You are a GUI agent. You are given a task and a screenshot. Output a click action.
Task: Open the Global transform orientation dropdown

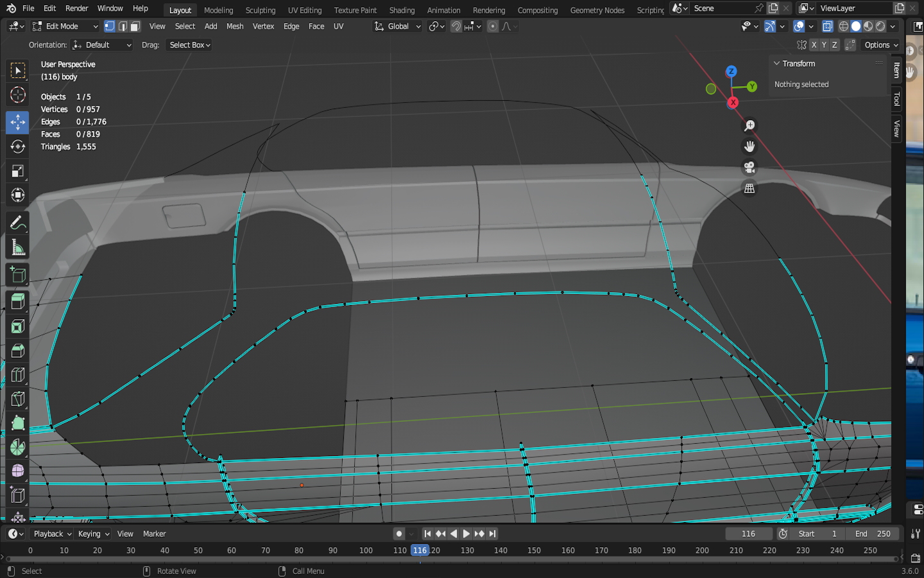pos(397,26)
